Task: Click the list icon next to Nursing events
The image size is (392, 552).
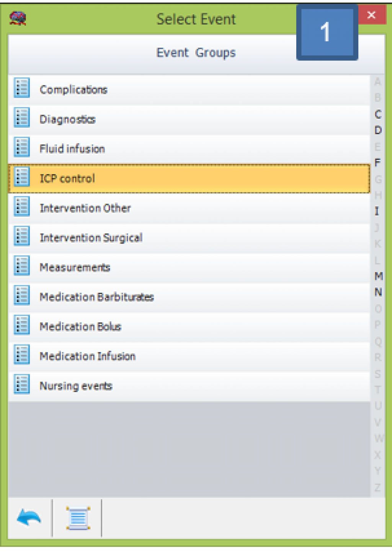Action: tap(22, 385)
